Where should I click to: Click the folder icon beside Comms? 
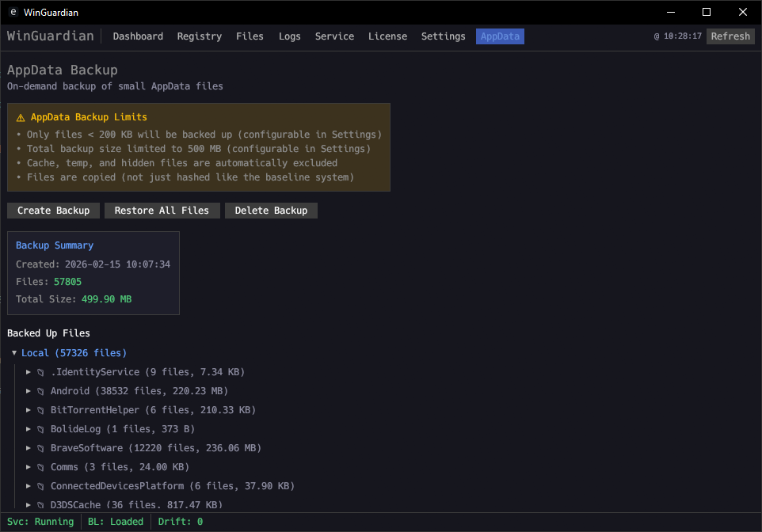click(x=40, y=467)
